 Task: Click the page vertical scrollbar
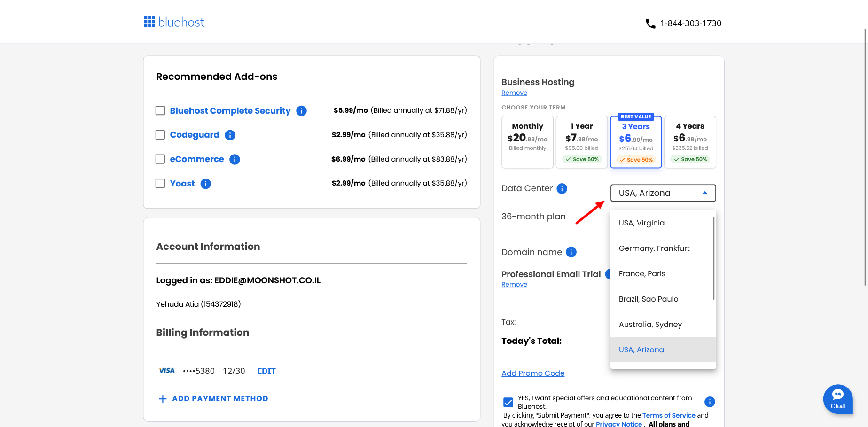(x=865, y=157)
